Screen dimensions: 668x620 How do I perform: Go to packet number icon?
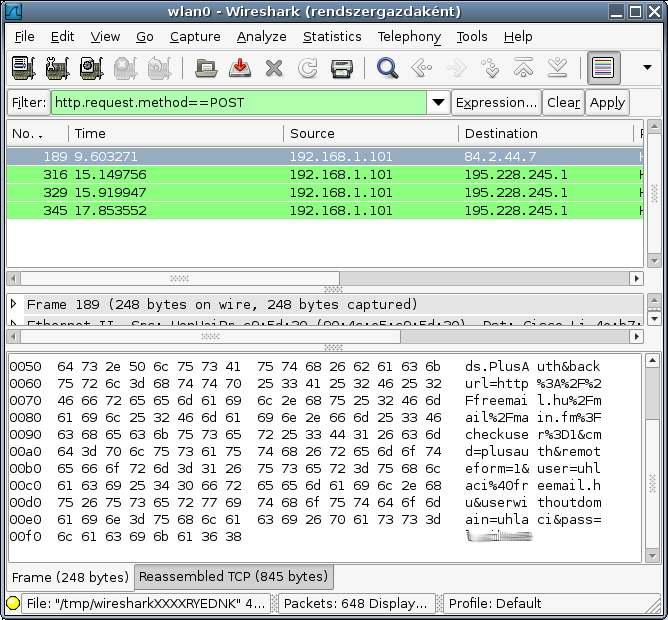[490, 68]
